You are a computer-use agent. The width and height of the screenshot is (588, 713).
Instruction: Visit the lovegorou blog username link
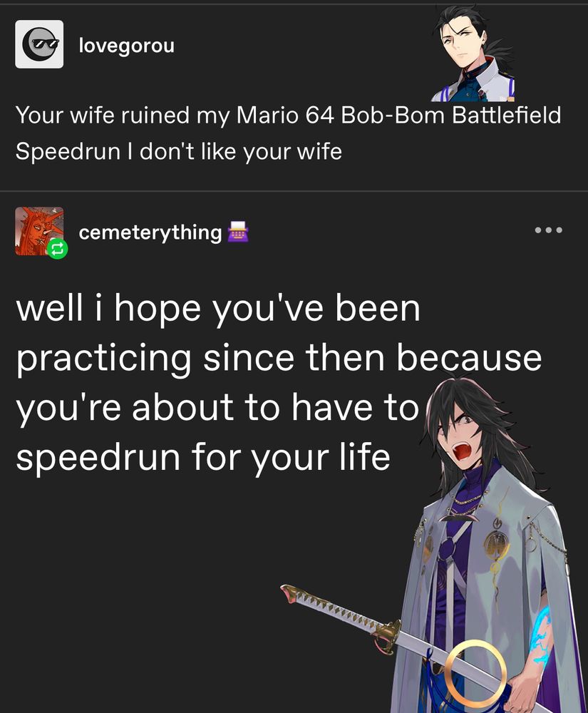tap(126, 46)
